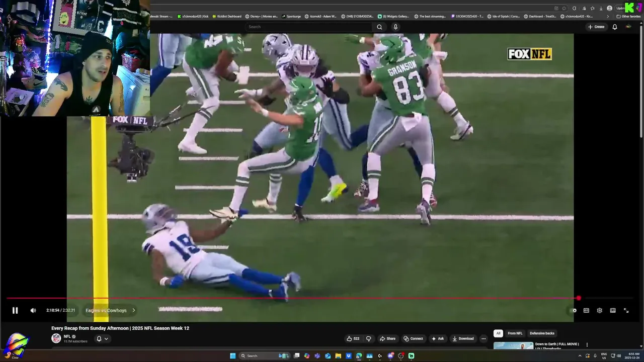Click the YouTube search magnifier button
The width and height of the screenshot is (644, 362).
pyautogui.click(x=379, y=27)
